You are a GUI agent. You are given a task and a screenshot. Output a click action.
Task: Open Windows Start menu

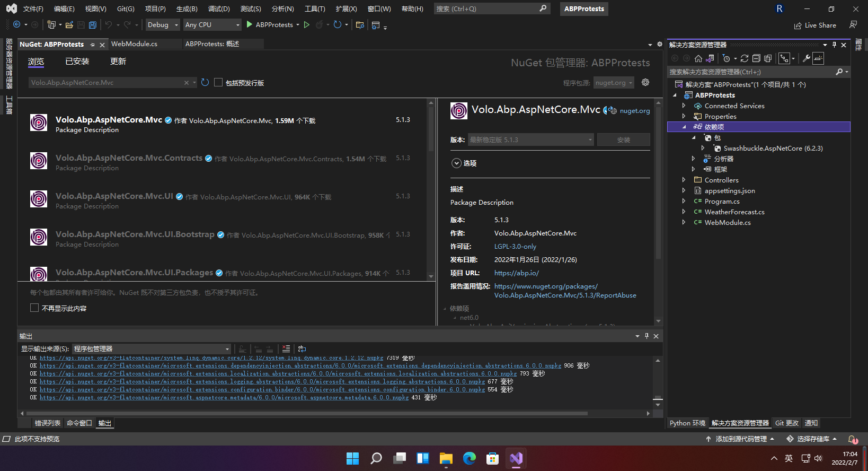coord(352,458)
